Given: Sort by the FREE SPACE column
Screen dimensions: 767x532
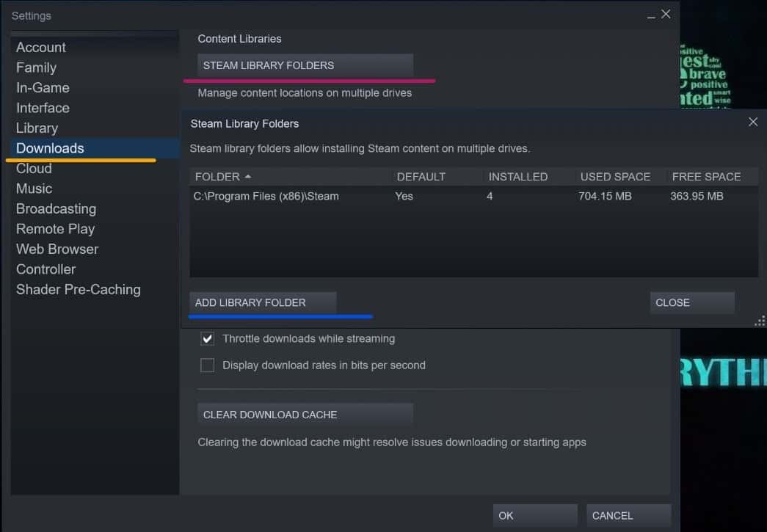Looking at the screenshot, I should click(706, 177).
